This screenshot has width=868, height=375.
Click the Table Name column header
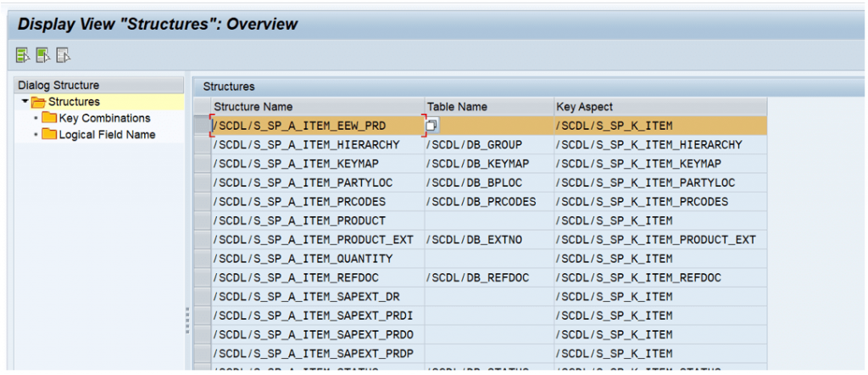pos(489,107)
